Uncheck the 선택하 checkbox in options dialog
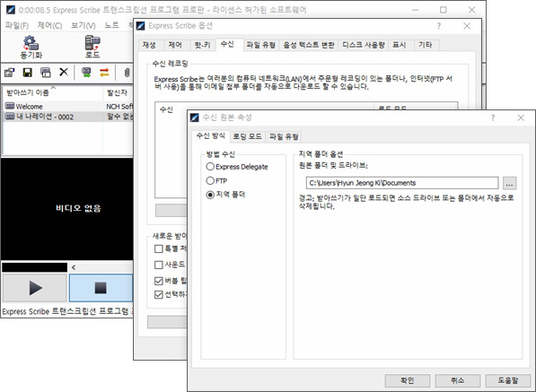Image resolution: width=536 pixels, height=392 pixels. point(158,294)
